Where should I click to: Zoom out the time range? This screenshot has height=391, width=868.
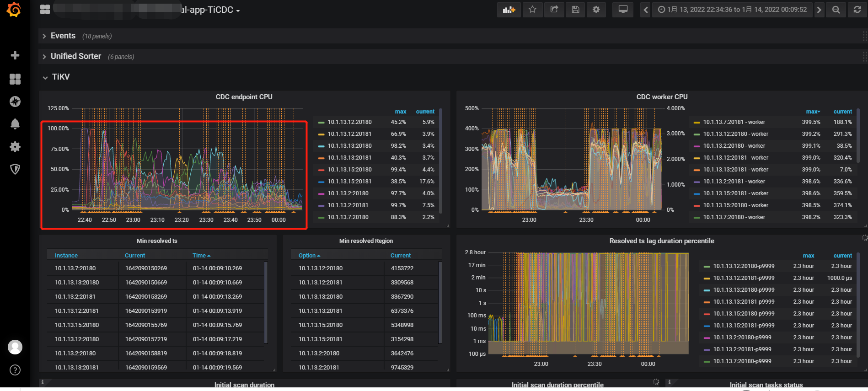tap(836, 10)
